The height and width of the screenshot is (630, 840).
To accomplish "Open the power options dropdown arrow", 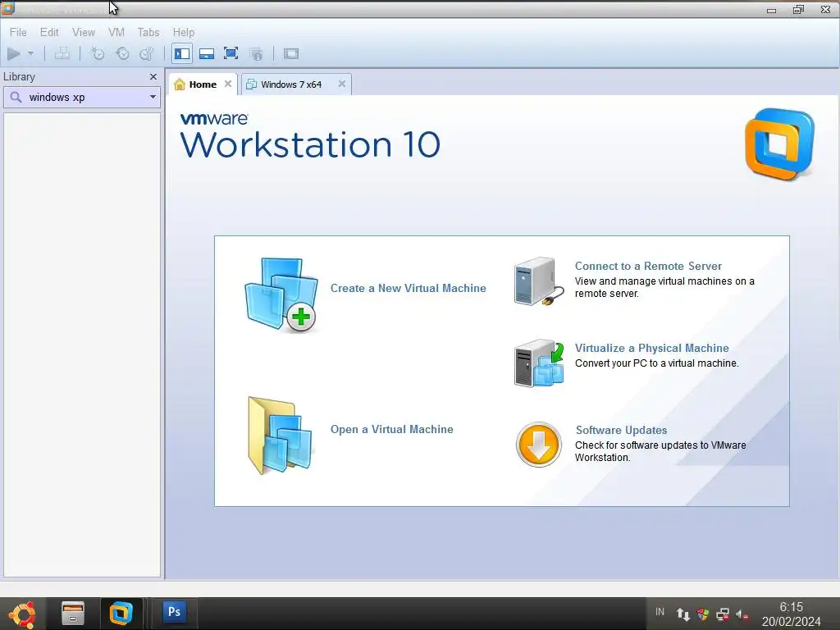I will (30, 53).
